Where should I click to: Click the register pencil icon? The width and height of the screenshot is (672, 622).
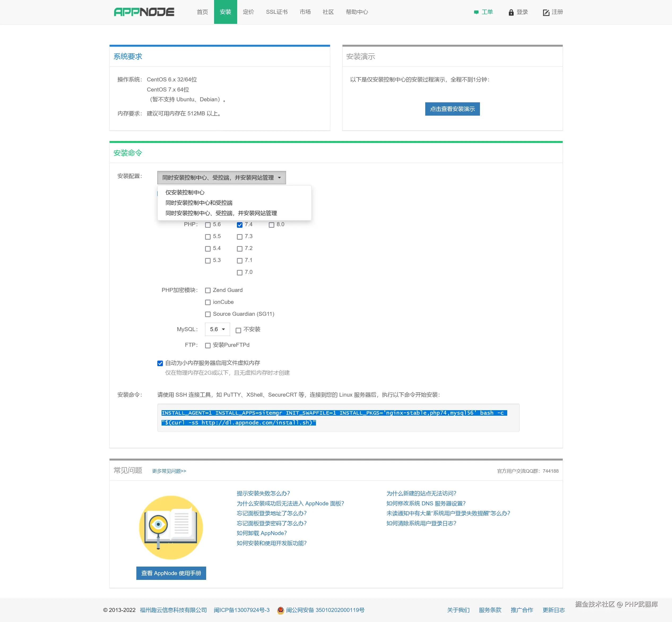pos(546,12)
